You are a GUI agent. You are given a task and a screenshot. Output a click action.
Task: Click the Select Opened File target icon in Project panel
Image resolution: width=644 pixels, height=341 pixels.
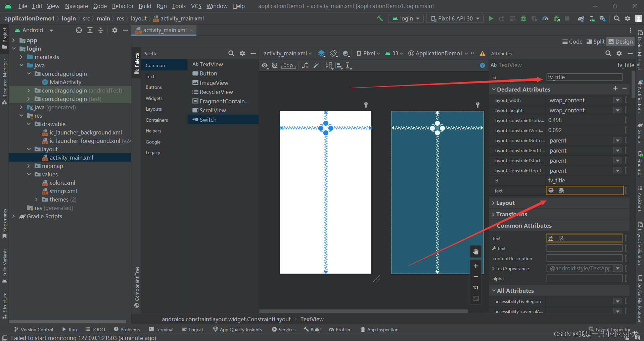[79, 30]
